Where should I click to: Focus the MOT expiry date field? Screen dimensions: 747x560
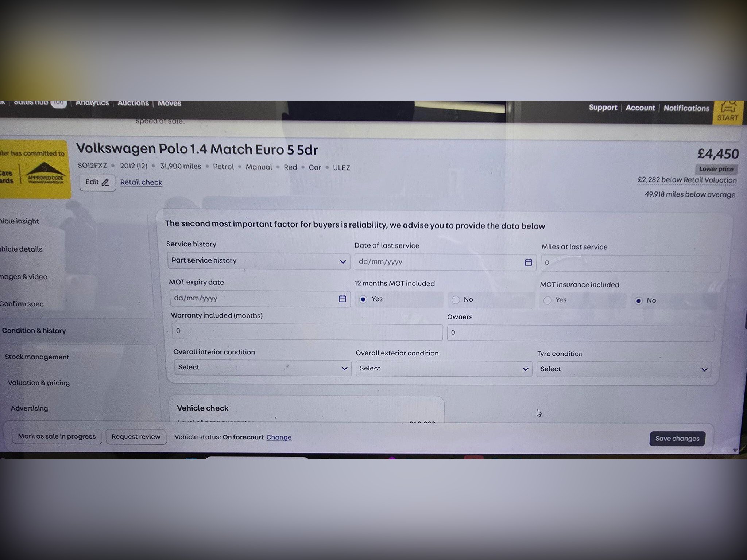coord(260,299)
